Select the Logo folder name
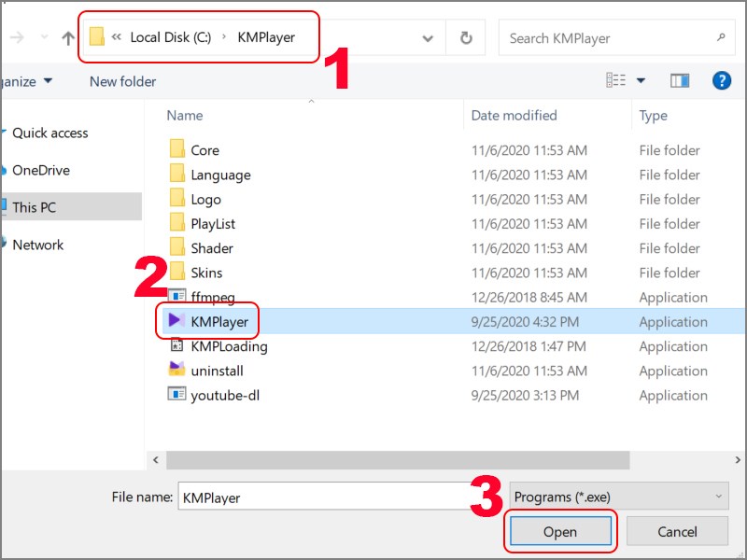Screen dimensions: 747x560 [205, 200]
